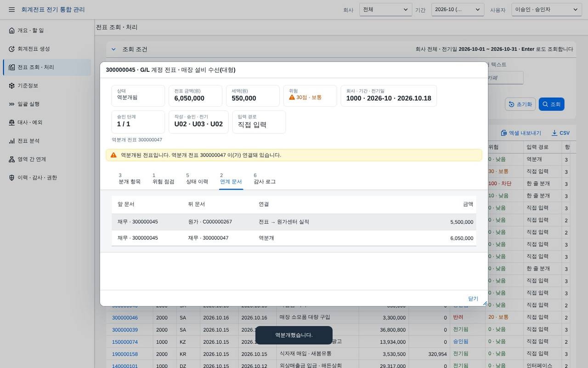Click the dialog resize handle corner

click(485, 303)
